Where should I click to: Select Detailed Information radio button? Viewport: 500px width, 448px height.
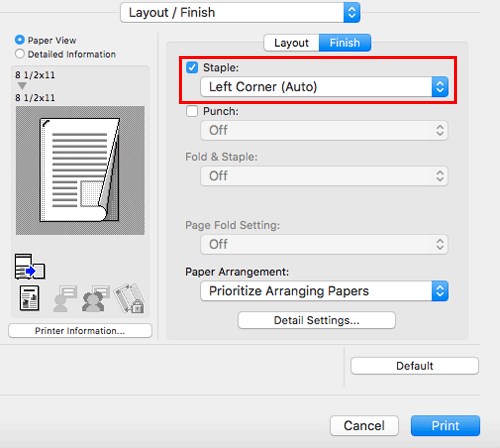[x=20, y=54]
